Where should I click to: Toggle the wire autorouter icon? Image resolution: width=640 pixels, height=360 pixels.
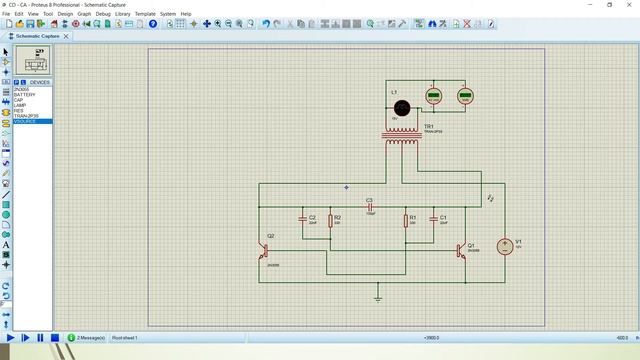[419, 24]
